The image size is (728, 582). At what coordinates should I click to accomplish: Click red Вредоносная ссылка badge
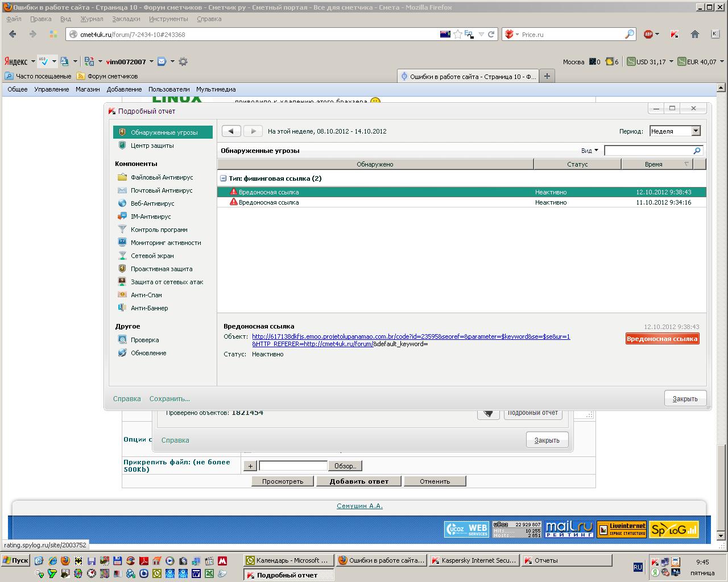pos(663,339)
